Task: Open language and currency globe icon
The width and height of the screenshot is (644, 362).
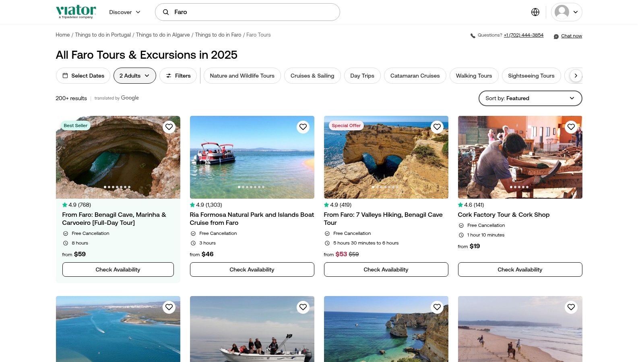Action: tap(535, 12)
